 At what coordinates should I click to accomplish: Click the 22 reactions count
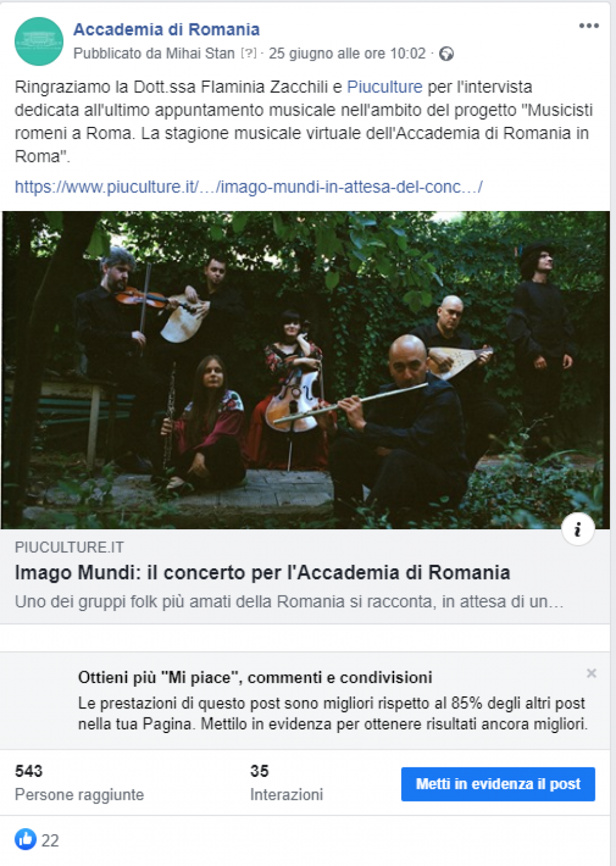50,840
